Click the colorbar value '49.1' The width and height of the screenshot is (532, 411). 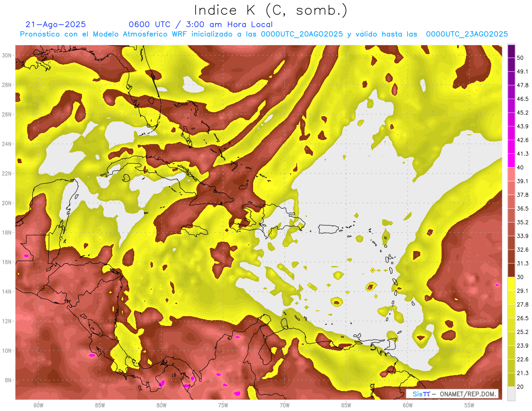(522, 71)
